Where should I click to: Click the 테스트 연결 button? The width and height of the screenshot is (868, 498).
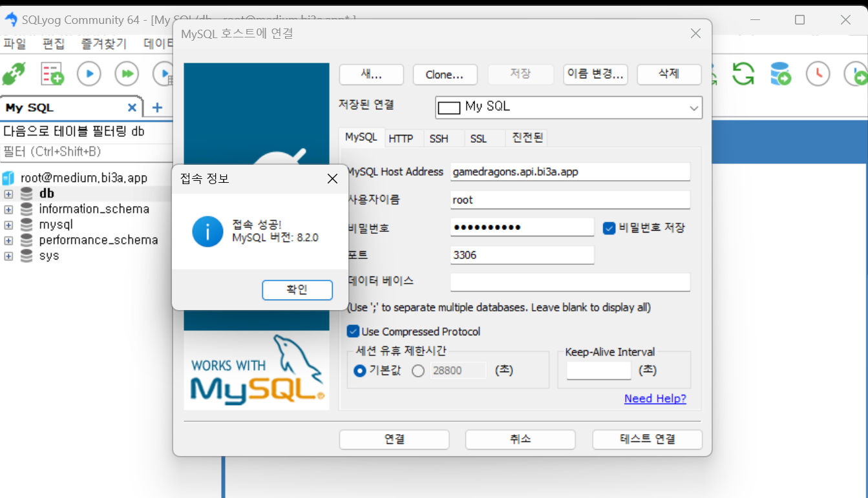(x=646, y=439)
